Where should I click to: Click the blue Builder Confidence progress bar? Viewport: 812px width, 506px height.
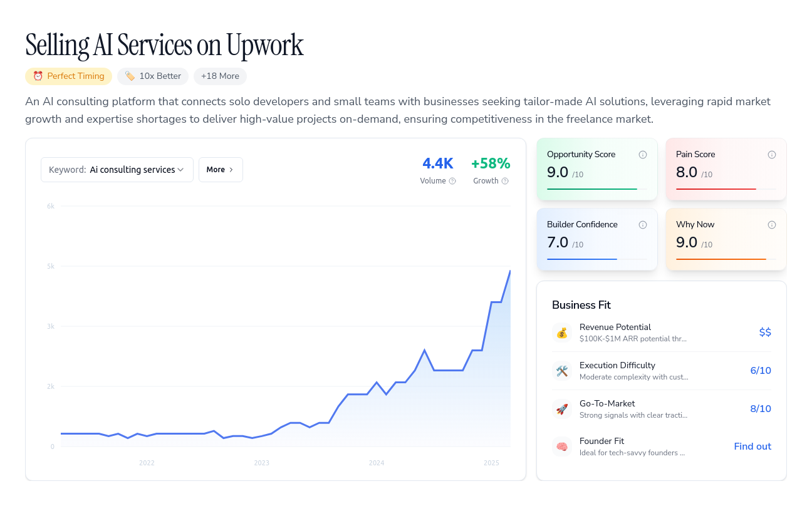click(597, 259)
